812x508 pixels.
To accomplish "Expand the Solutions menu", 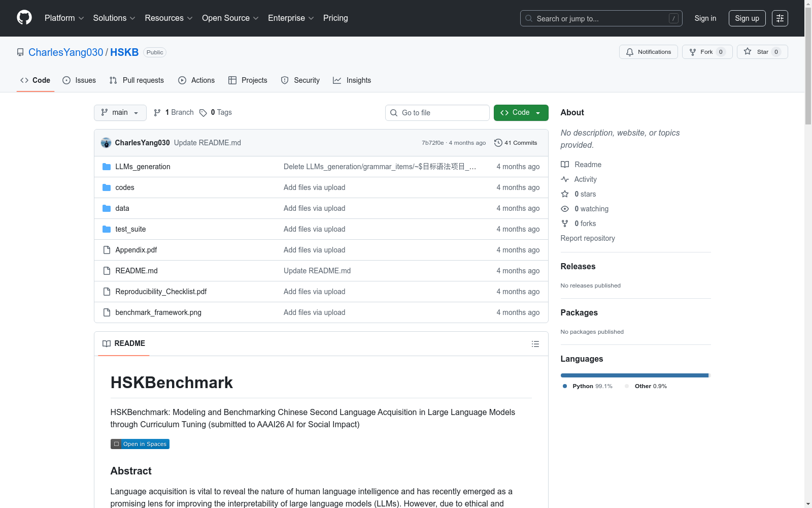I will (114, 18).
